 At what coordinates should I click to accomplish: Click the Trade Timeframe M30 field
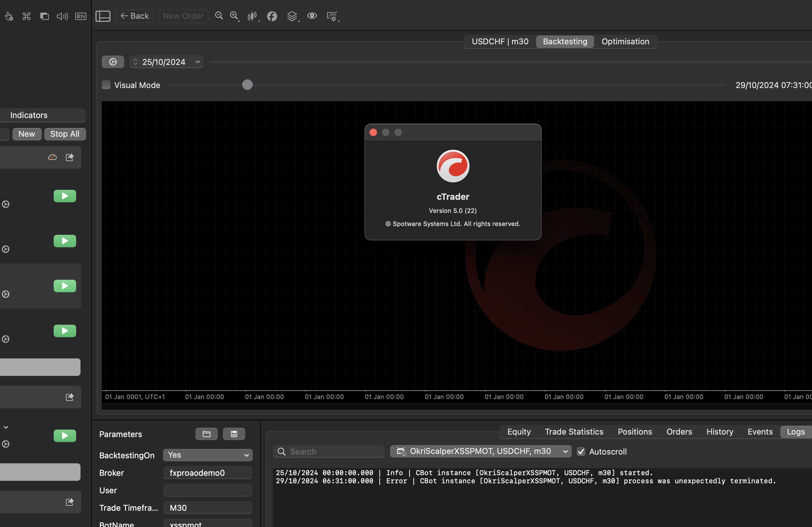(208, 508)
